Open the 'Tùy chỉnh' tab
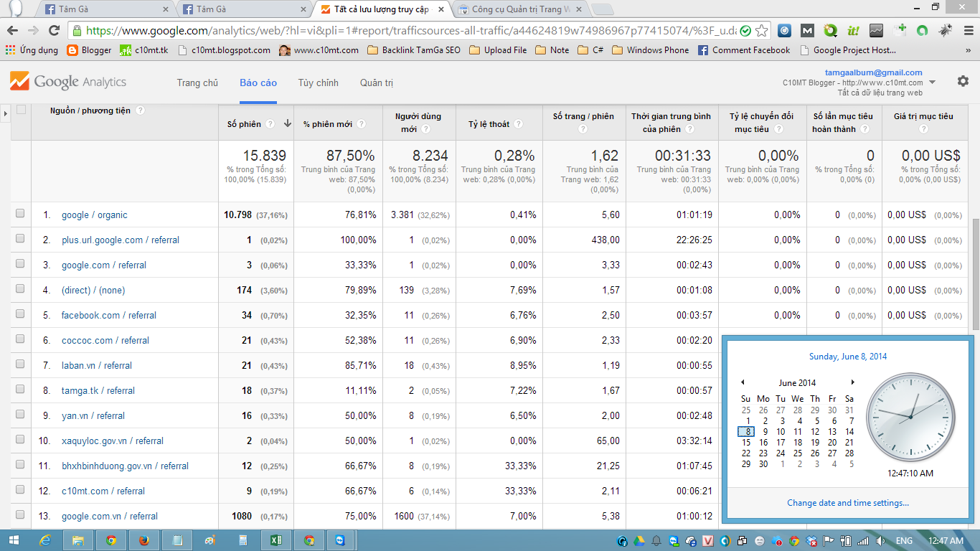980x551 pixels. coord(319,83)
